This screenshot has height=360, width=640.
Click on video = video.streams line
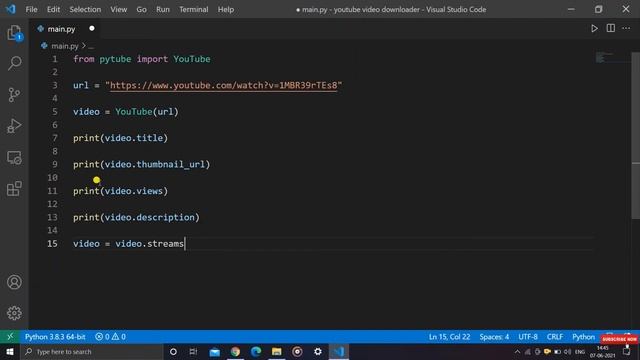[129, 244]
